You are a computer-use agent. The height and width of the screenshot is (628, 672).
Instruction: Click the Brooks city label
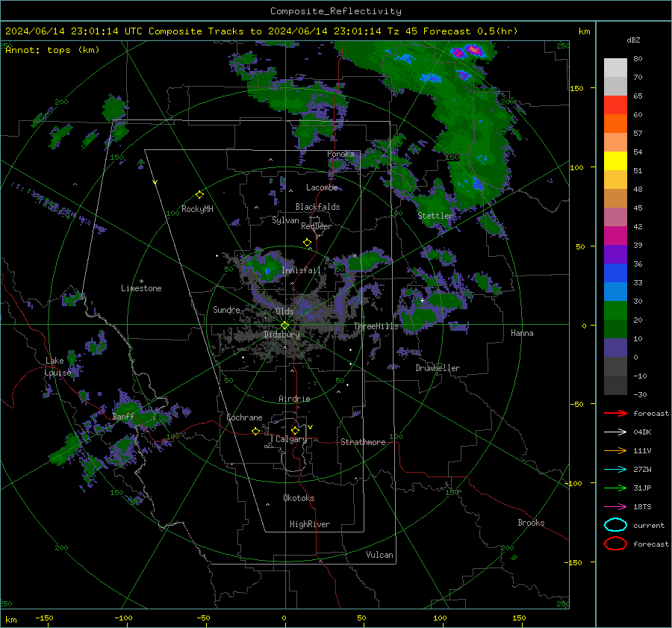click(531, 523)
